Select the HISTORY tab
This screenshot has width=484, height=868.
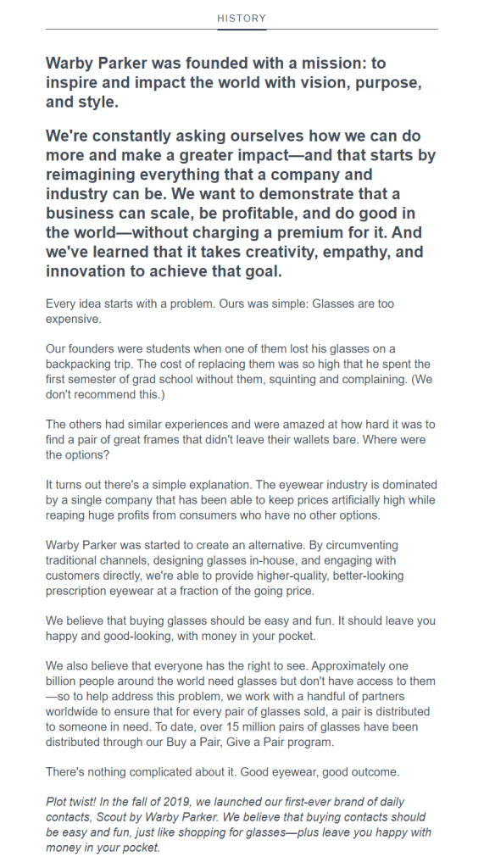click(x=242, y=19)
